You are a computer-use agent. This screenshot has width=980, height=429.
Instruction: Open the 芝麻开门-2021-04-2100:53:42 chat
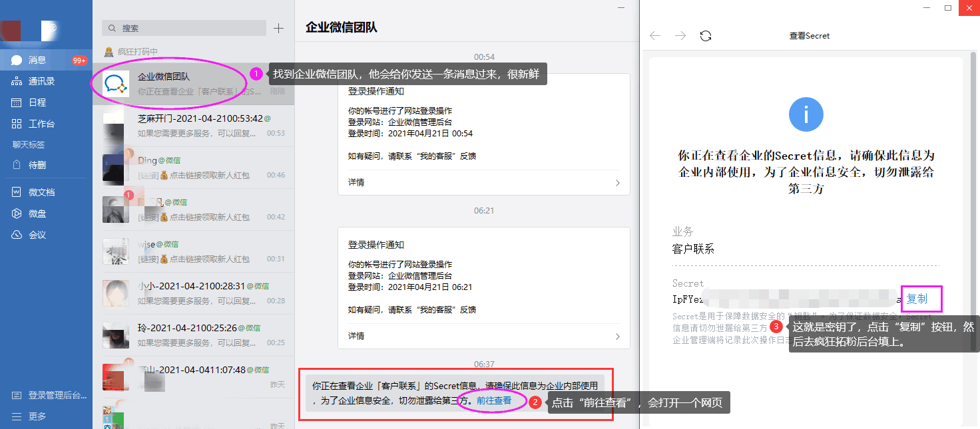[x=193, y=126]
